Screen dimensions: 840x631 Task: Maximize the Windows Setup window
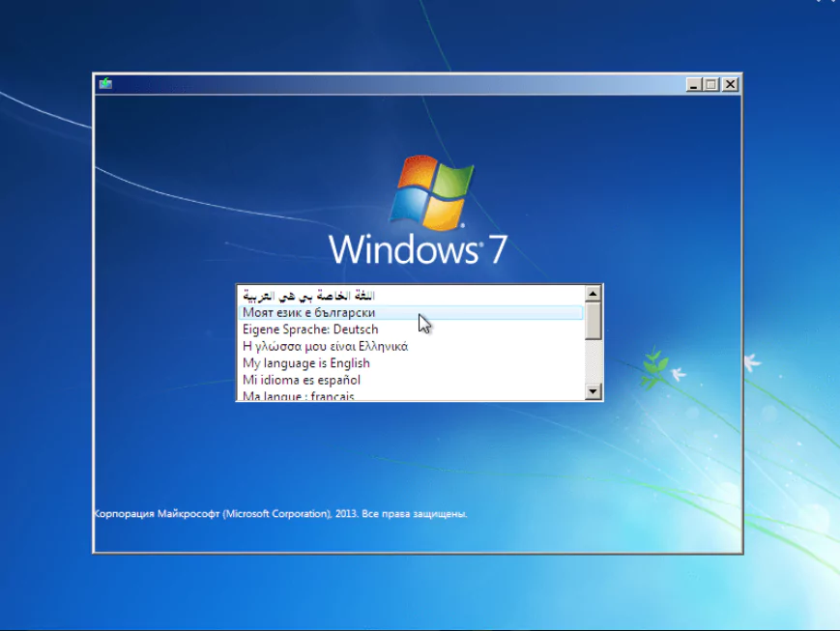(x=711, y=84)
